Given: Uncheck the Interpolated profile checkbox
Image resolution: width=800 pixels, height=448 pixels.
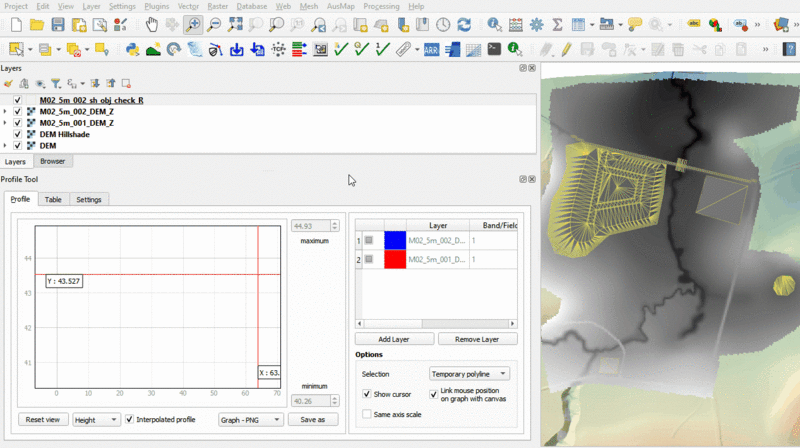Looking at the screenshot, I should pyautogui.click(x=130, y=420).
